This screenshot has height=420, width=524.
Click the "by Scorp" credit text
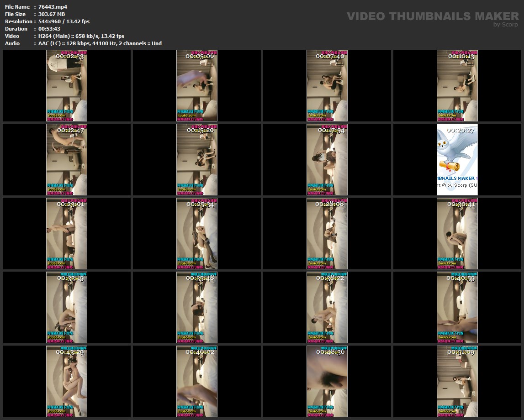click(x=505, y=25)
